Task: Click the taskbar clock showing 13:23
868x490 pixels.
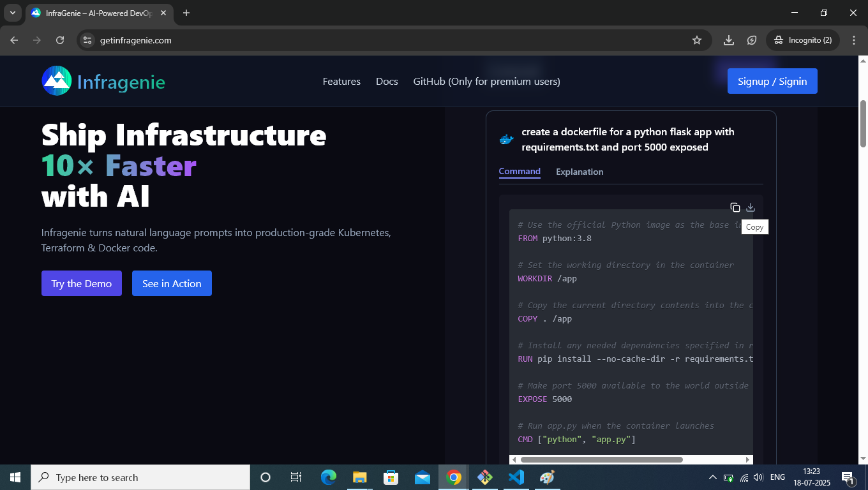Action: click(x=811, y=477)
